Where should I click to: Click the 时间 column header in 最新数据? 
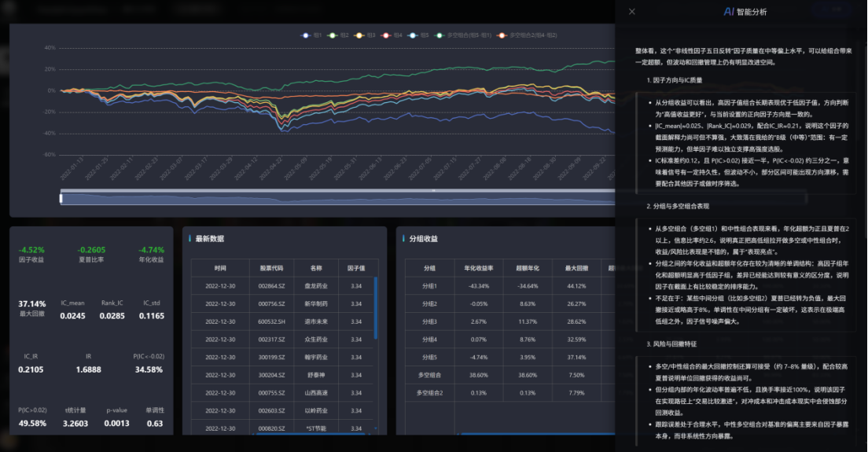click(x=220, y=267)
